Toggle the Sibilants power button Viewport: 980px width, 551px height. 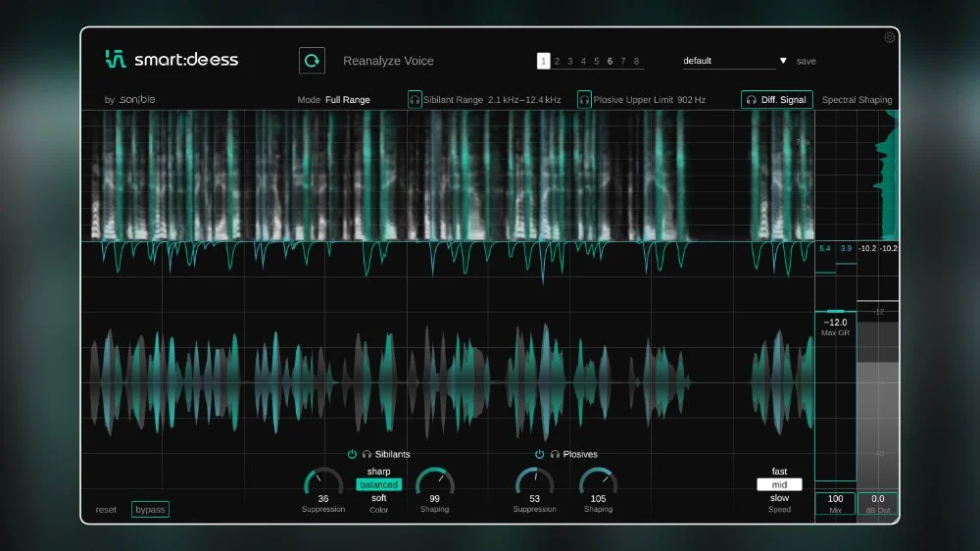[x=352, y=454]
